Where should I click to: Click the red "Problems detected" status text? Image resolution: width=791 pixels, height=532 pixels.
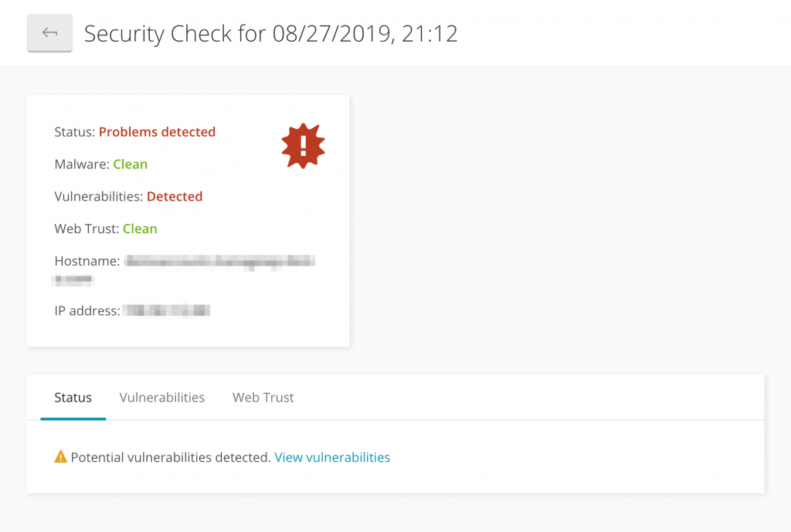click(x=157, y=132)
